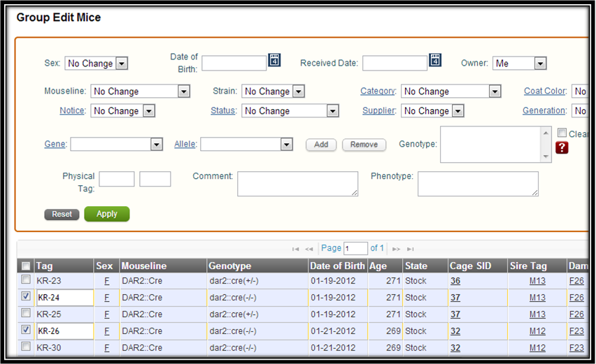Go to the first page of results
Image resolution: width=596 pixels, height=364 pixels.
pyautogui.click(x=296, y=249)
